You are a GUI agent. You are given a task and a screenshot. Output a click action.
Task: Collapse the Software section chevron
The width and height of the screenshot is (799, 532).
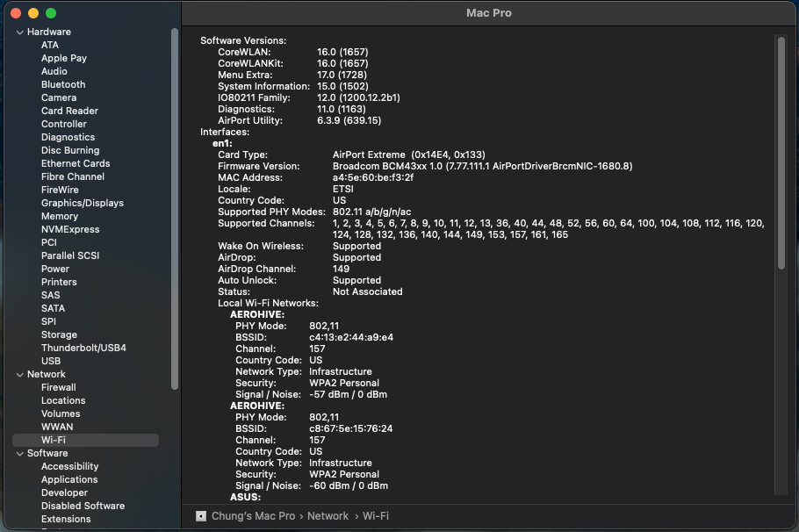pyautogui.click(x=19, y=454)
